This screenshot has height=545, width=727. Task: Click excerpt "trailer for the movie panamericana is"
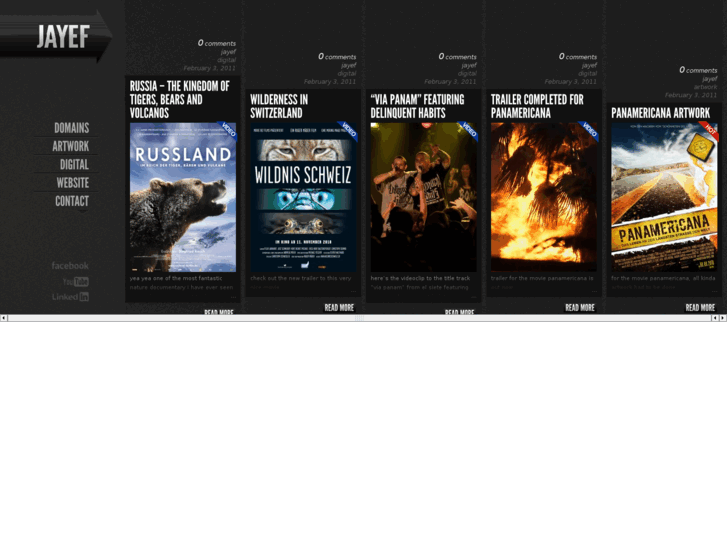click(x=542, y=278)
